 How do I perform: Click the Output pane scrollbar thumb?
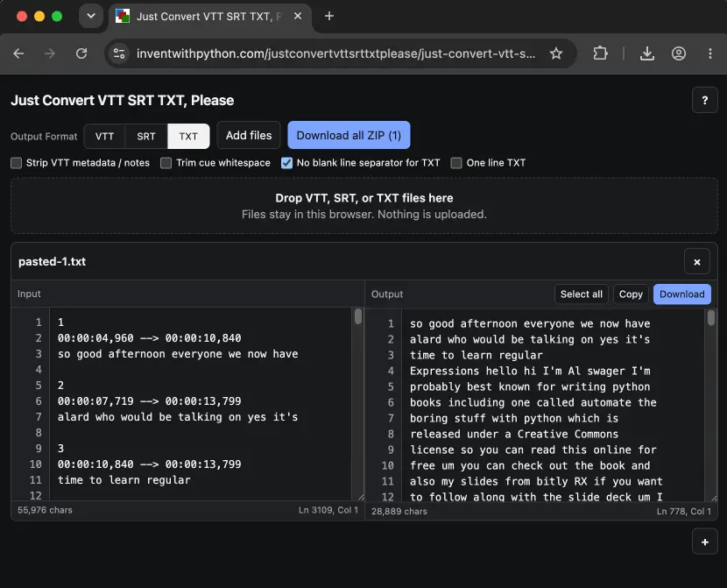(711, 317)
